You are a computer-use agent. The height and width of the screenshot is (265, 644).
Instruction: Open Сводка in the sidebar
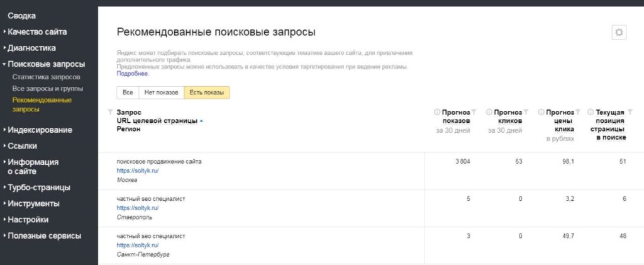point(22,16)
